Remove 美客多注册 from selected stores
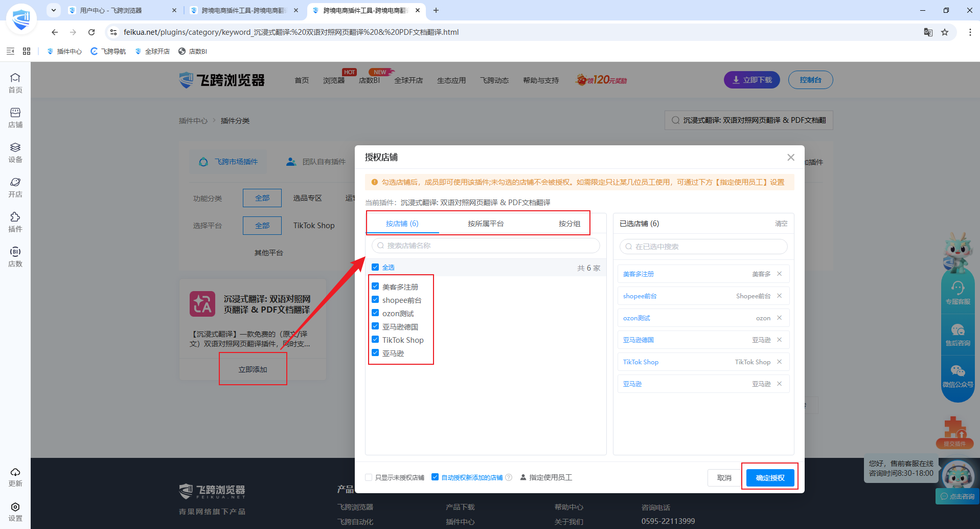Viewport: 980px width, 529px height. [x=780, y=274]
